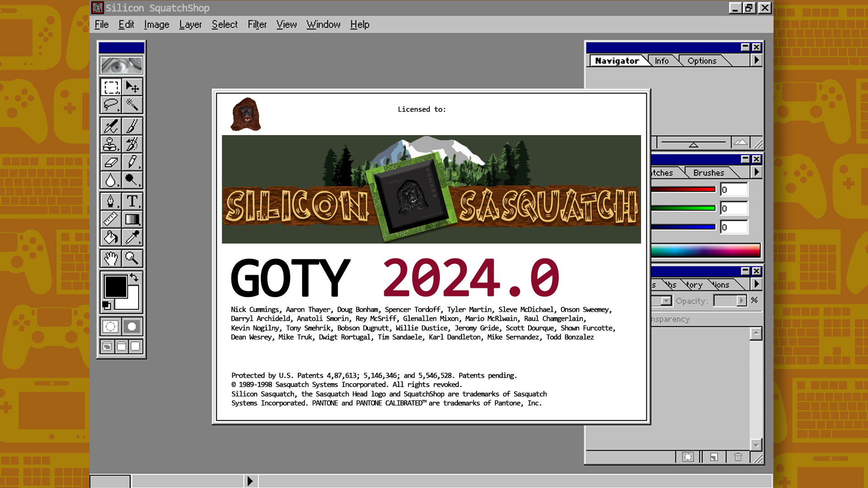Open the Navigator panel flyout menu arrow
The width and height of the screenshot is (868, 488).
756,61
